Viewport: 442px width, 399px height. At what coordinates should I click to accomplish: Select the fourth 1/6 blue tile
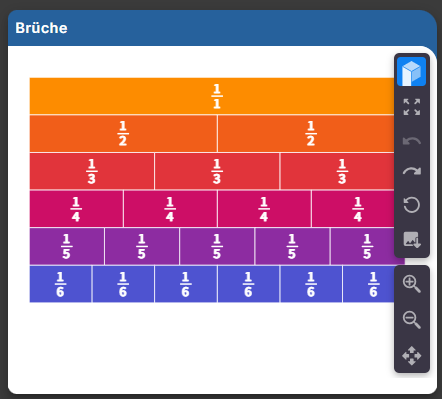tap(248, 284)
